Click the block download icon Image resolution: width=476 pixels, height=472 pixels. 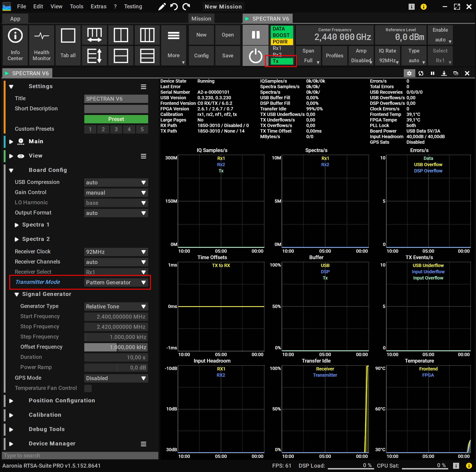coord(444,73)
